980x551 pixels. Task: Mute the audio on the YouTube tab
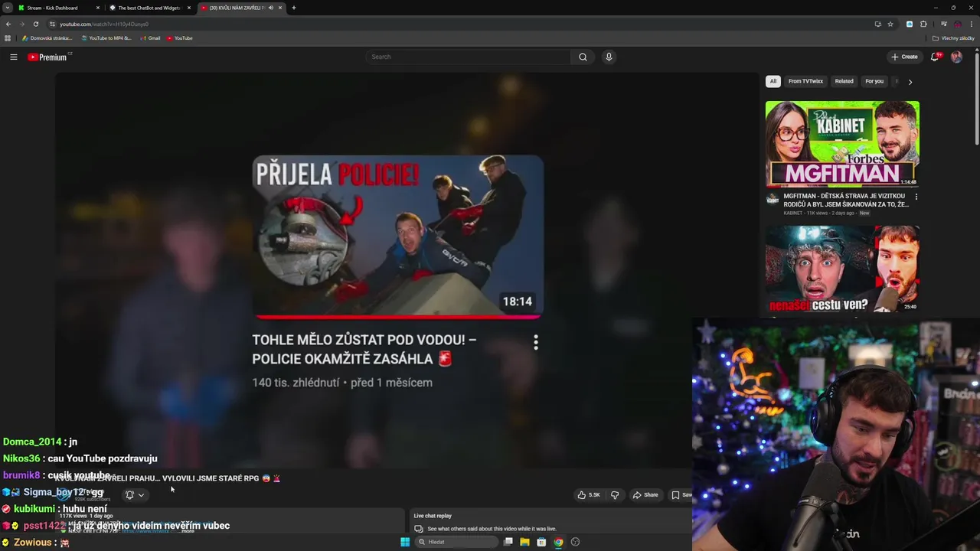(270, 8)
